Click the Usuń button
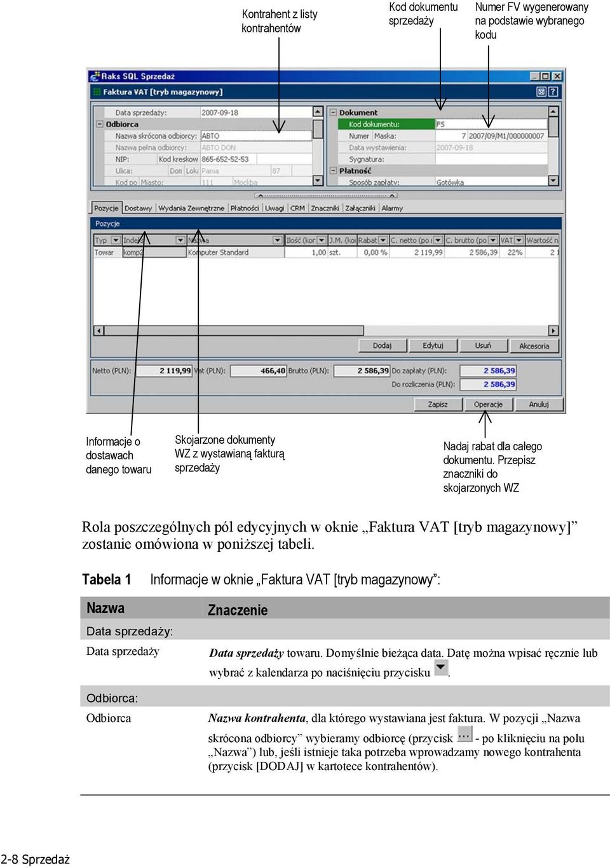Viewport: 610px width, 868px height. coord(483,346)
